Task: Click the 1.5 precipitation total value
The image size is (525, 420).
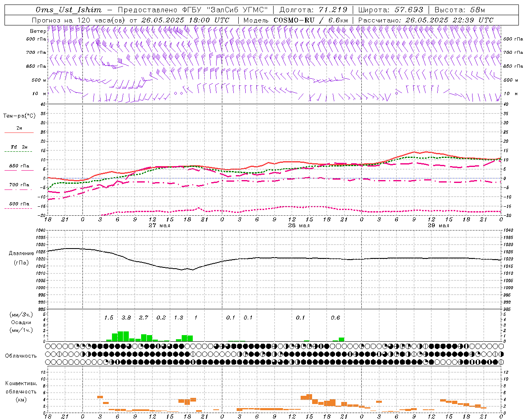Action: pos(109,318)
